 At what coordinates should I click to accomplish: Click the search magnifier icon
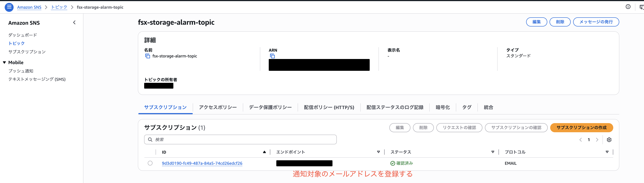tap(150, 140)
